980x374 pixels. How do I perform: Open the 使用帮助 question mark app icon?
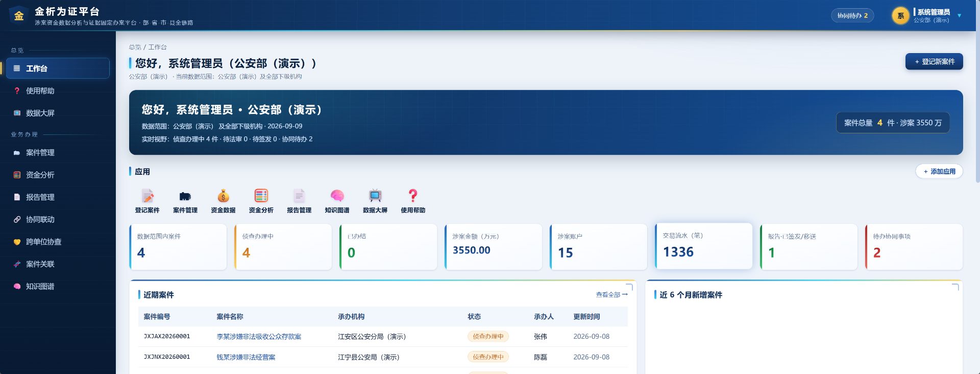click(x=413, y=196)
